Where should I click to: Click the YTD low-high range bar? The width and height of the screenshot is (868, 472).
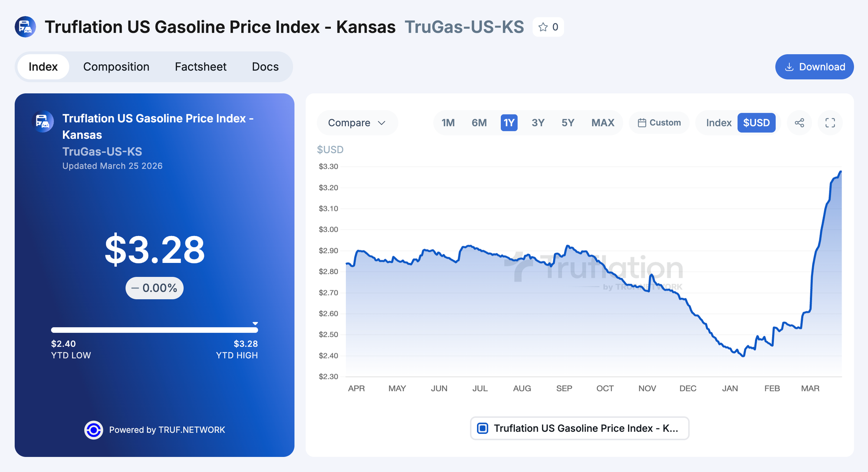[x=155, y=330]
